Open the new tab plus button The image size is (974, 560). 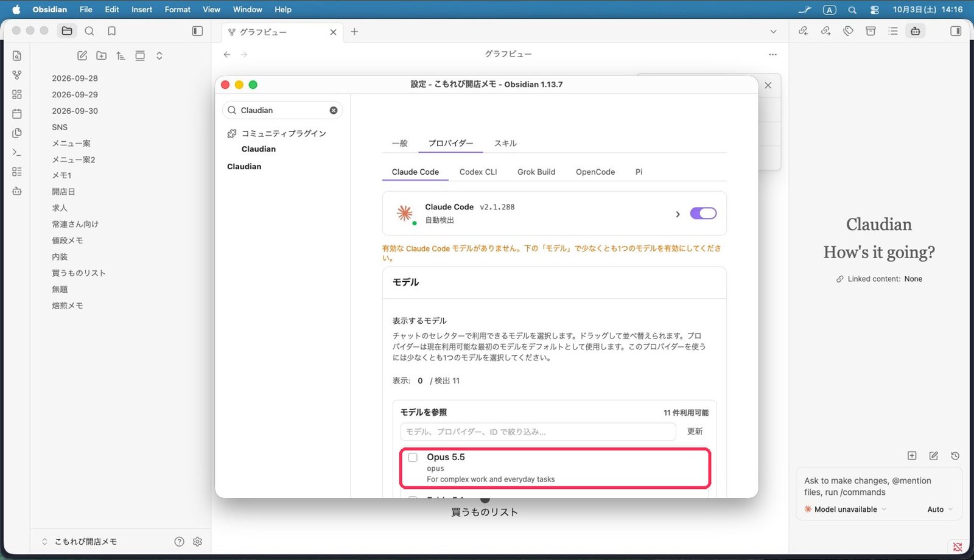click(x=354, y=32)
